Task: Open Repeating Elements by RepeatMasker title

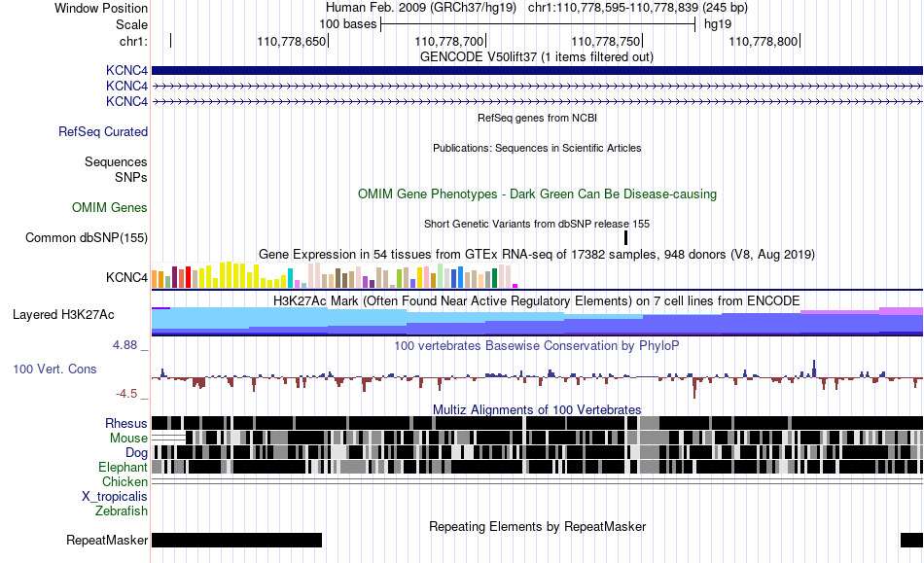Action: pos(537,526)
